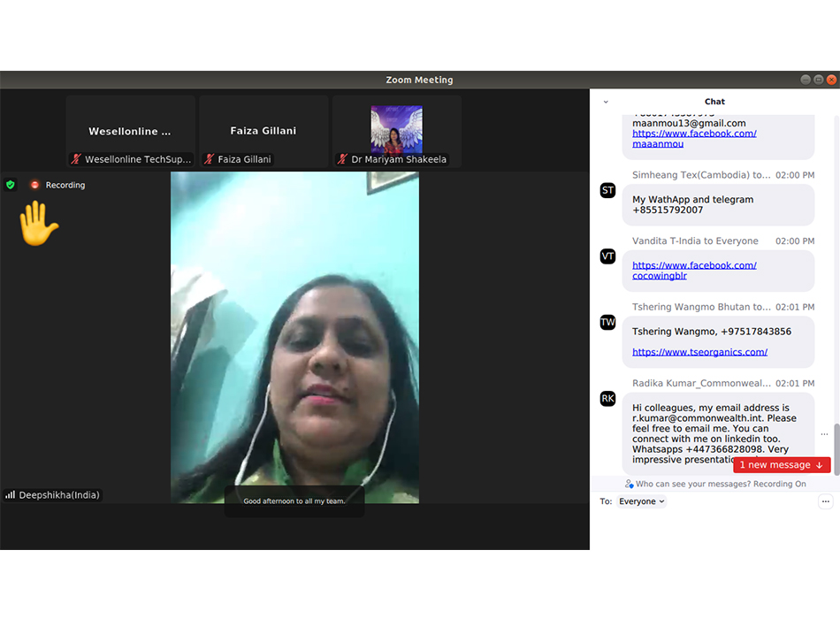Click the 'Radika Kumar_Commonweal...' sender line

point(700,383)
